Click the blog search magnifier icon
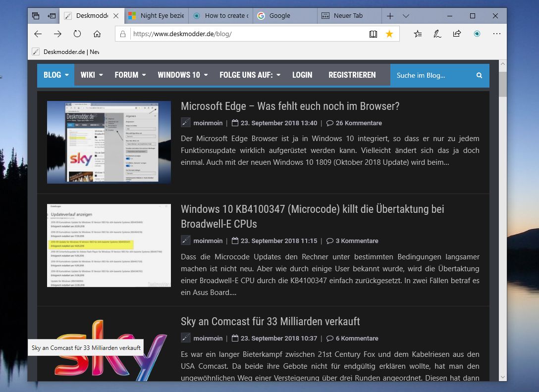 (x=479, y=75)
